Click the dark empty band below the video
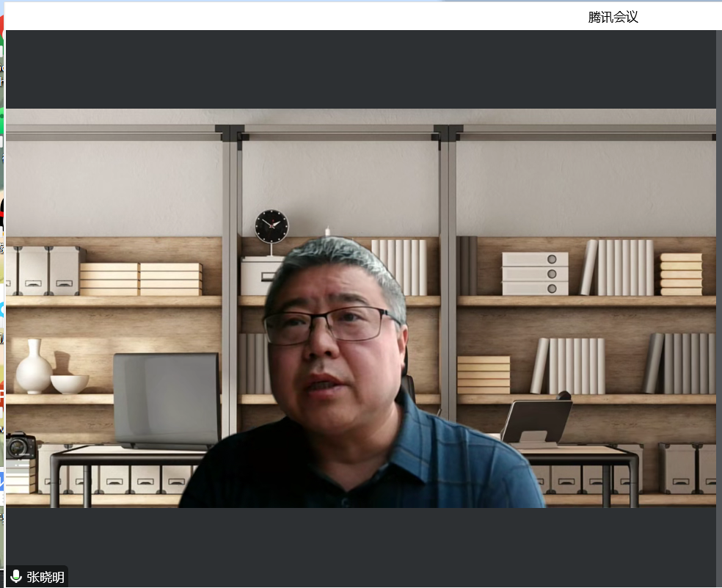The height and width of the screenshot is (588, 722). click(360, 543)
